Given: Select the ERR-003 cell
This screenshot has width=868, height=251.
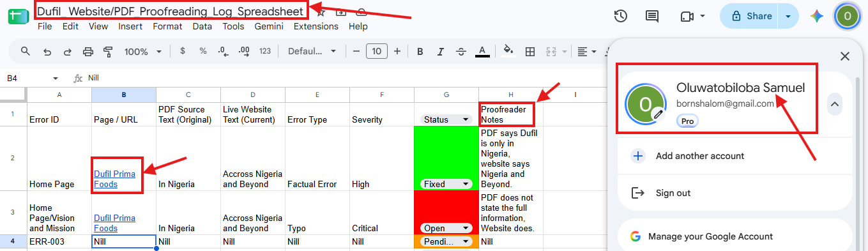Looking at the screenshot, I should 59,241.
